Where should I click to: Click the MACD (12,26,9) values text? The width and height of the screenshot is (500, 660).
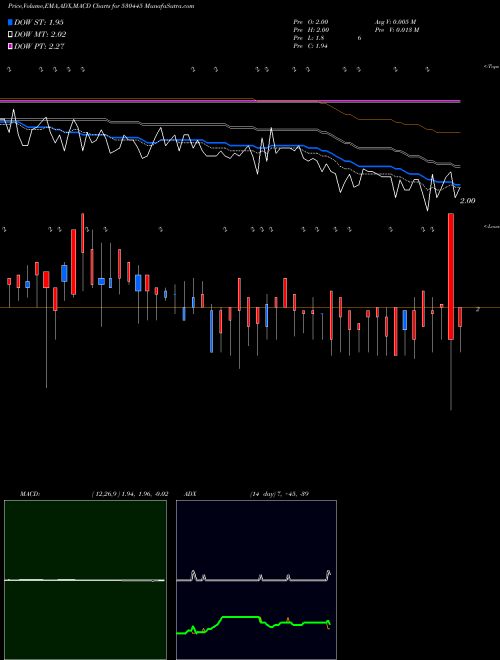click(130, 494)
